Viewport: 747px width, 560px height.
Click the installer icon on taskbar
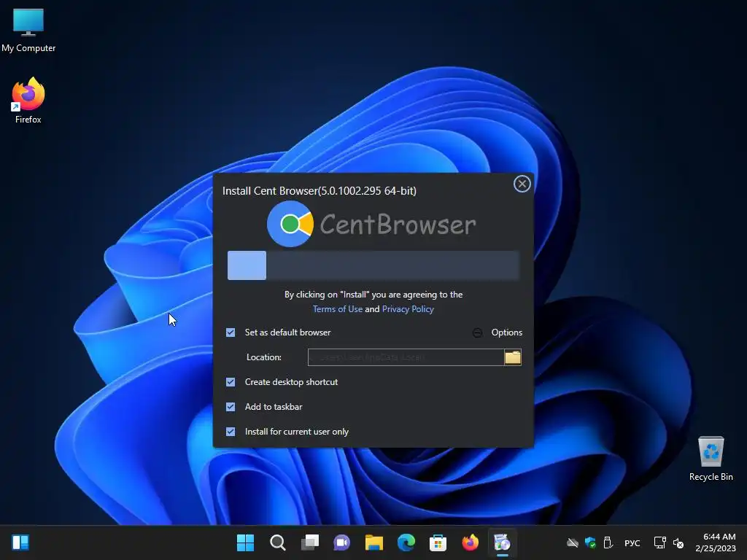click(x=502, y=542)
